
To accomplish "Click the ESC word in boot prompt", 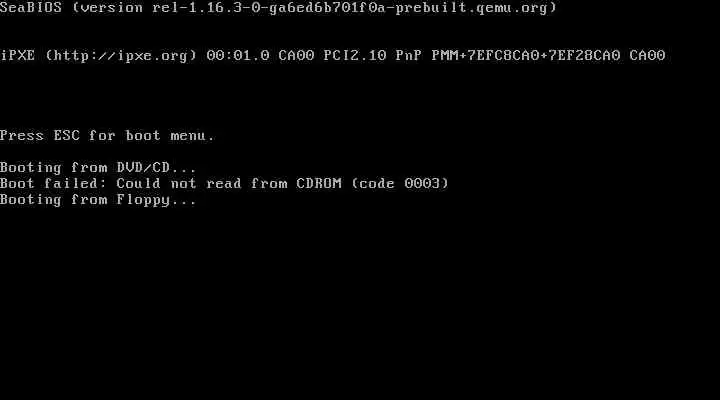I will coord(67,135).
